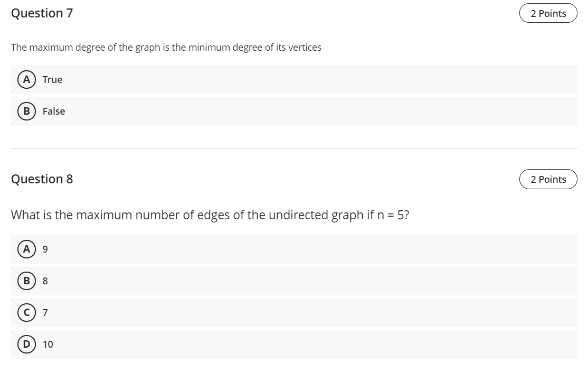Click the 2 Points badge for Question 8

(x=548, y=179)
